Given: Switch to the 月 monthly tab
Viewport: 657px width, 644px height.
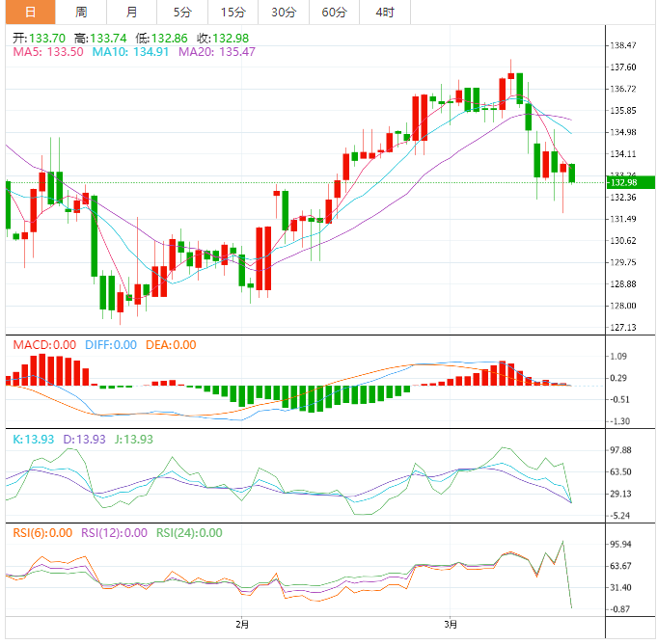Looking at the screenshot, I should pyautogui.click(x=131, y=13).
